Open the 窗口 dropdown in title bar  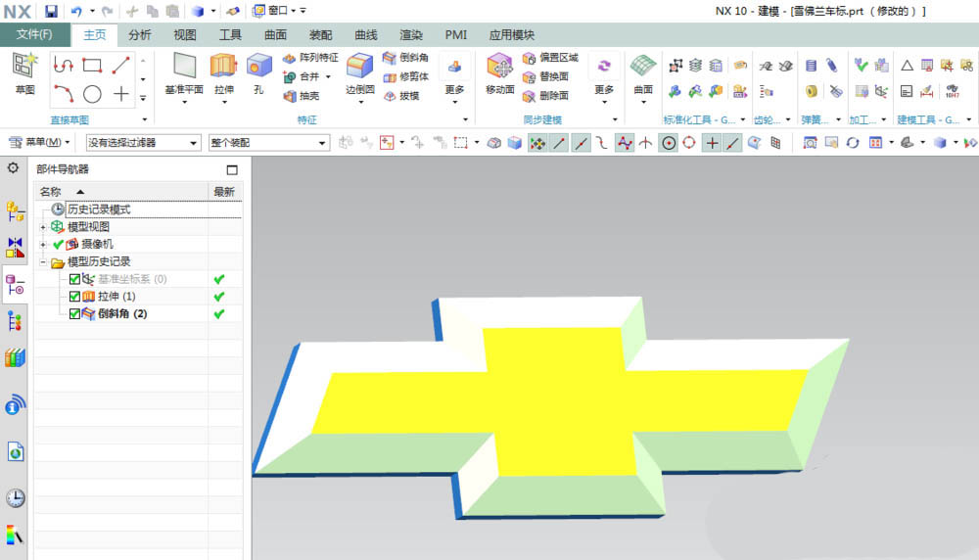coord(278,11)
